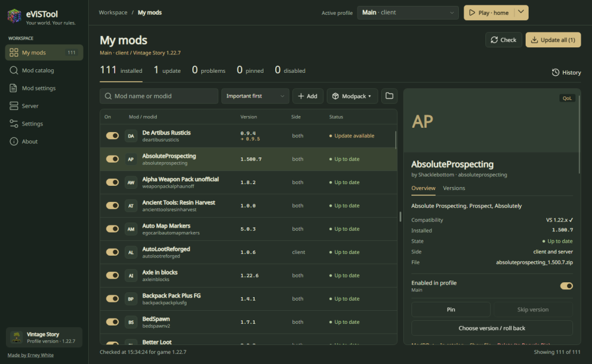Open the Active profile dropdown

[408, 12]
